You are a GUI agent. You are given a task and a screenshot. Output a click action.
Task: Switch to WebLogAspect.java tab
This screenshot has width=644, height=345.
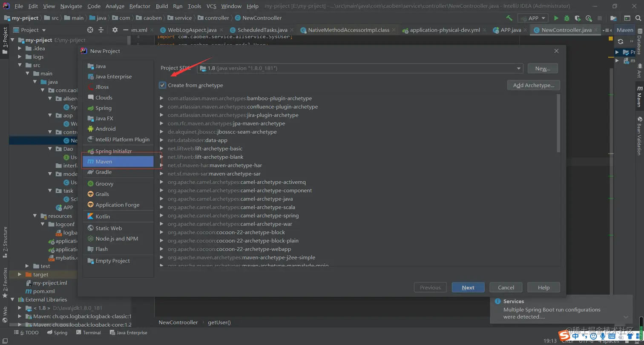(192, 30)
